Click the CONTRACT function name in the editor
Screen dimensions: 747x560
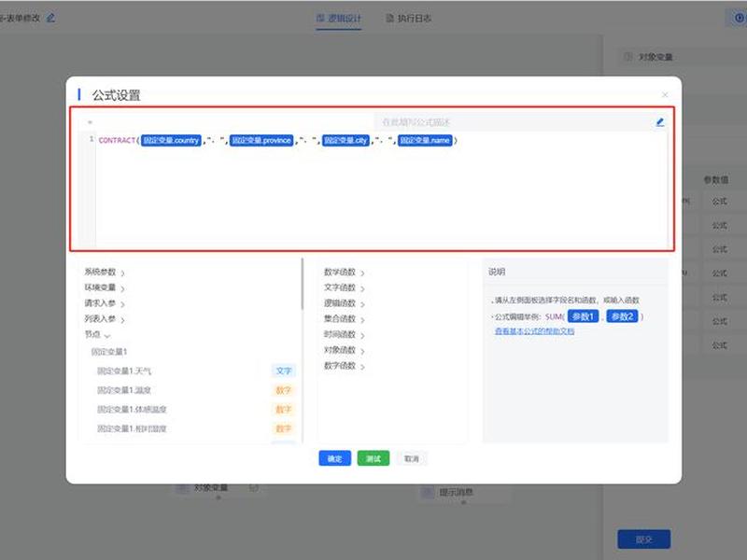click(x=118, y=141)
